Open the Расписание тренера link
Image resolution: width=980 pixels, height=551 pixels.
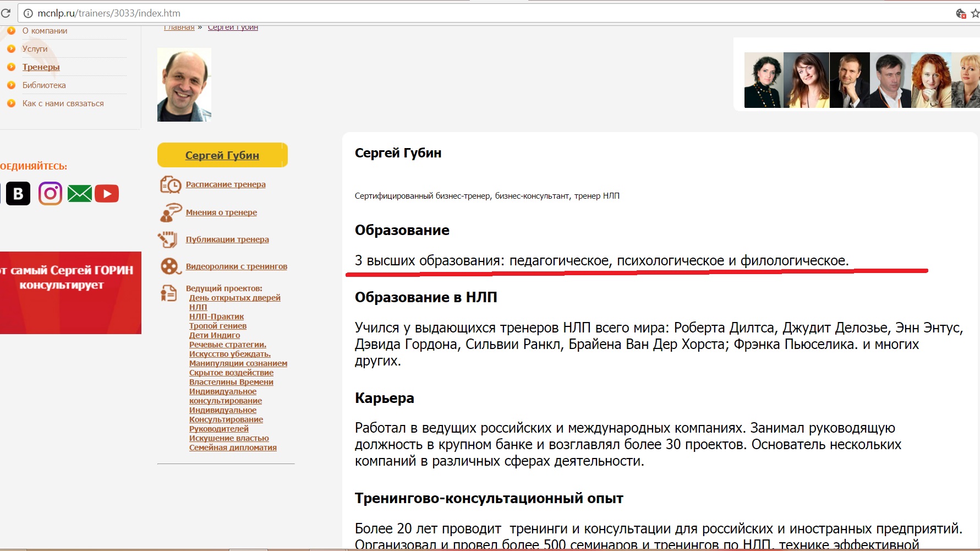click(226, 184)
